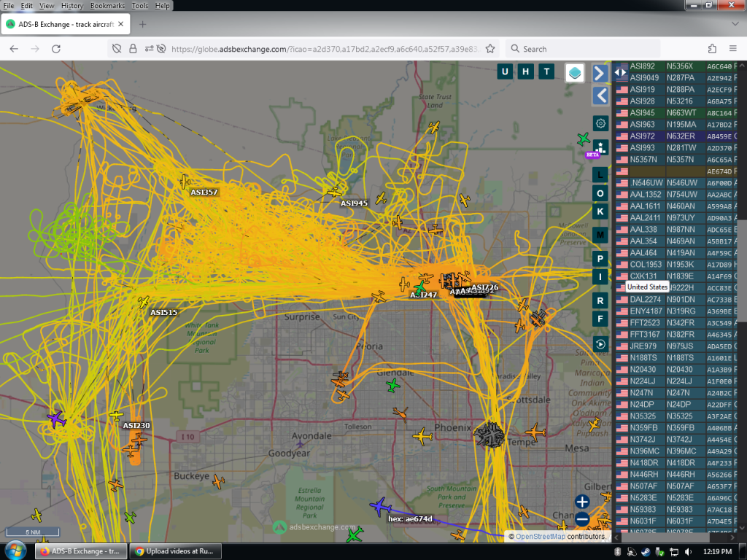
Task: Select aircraft ASI515 on the map
Action: pos(144,301)
